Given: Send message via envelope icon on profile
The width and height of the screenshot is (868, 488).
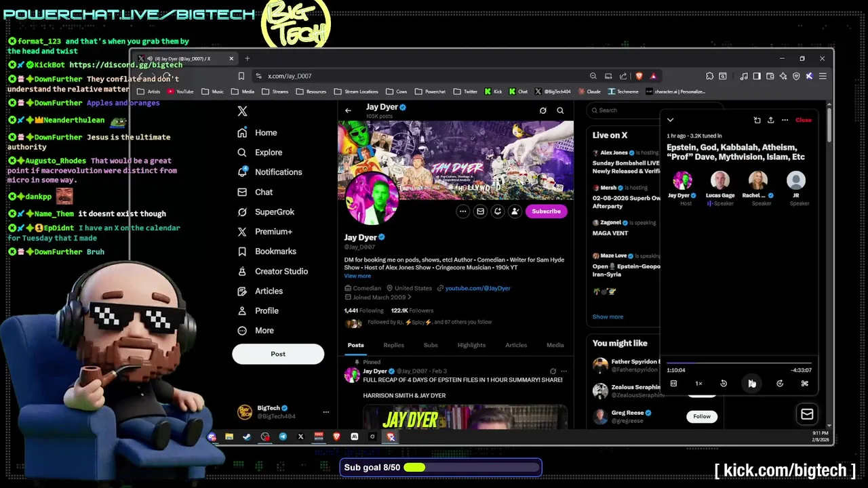Looking at the screenshot, I should tap(480, 211).
